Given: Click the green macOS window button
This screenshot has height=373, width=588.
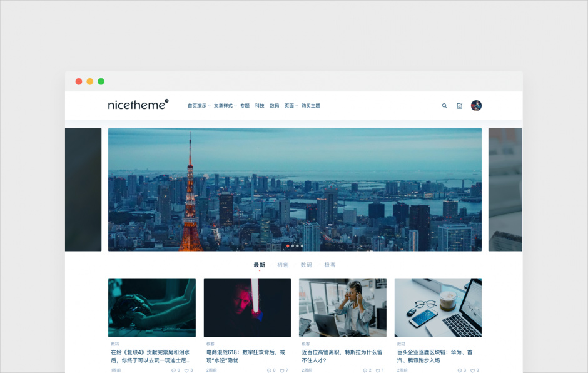Looking at the screenshot, I should point(101,81).
